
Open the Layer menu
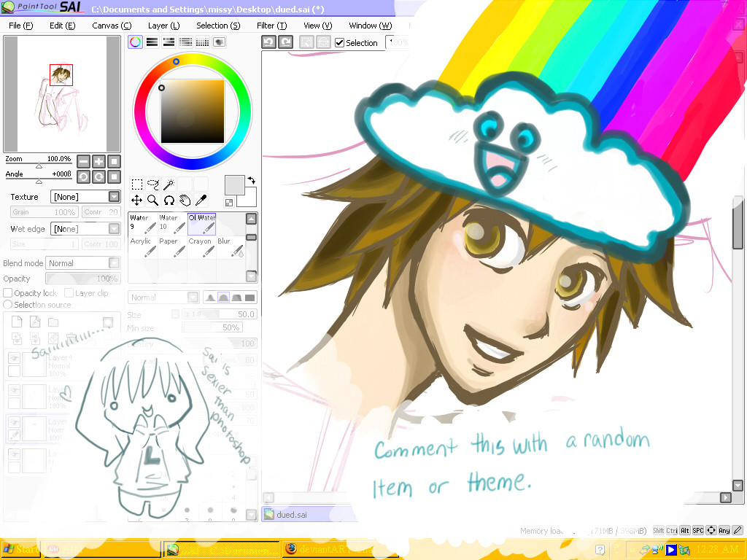164,26
